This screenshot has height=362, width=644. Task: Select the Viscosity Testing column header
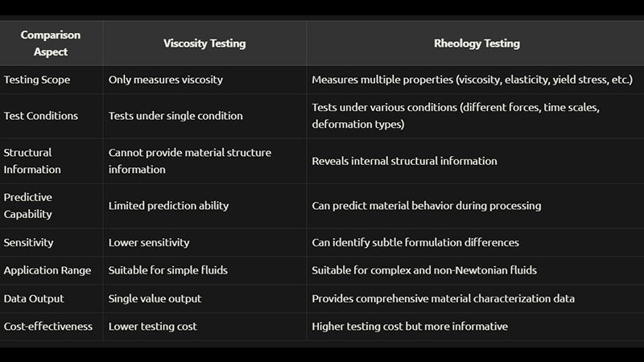[204, 43]
